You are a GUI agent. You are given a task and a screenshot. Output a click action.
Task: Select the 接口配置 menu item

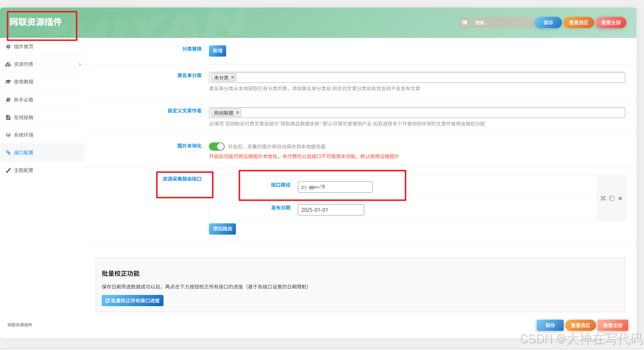42,153
